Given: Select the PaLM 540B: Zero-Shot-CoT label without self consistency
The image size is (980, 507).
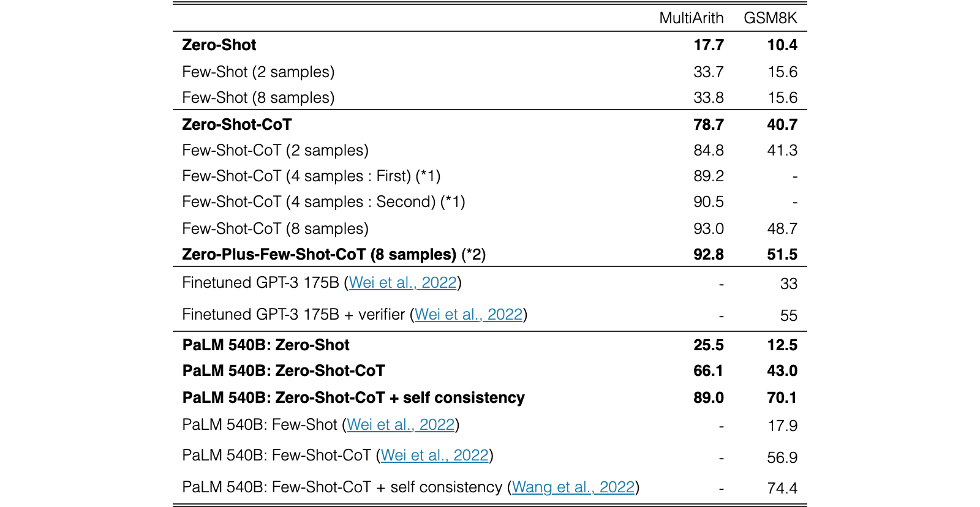Looking at the screenshot, I should [x=284, y=371].
